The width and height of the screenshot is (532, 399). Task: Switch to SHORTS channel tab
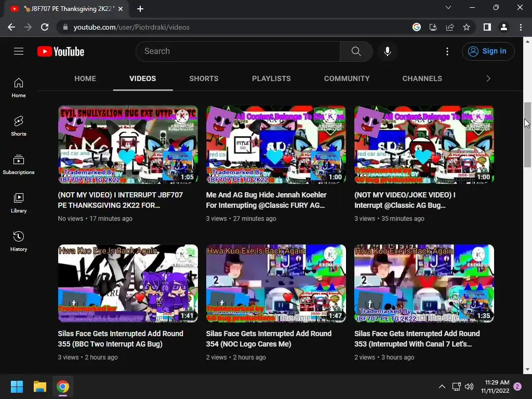(x=204, y=78)
